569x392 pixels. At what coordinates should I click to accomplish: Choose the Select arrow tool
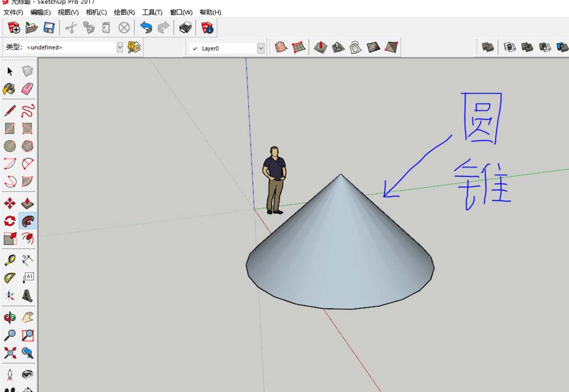tap(10, 71)
